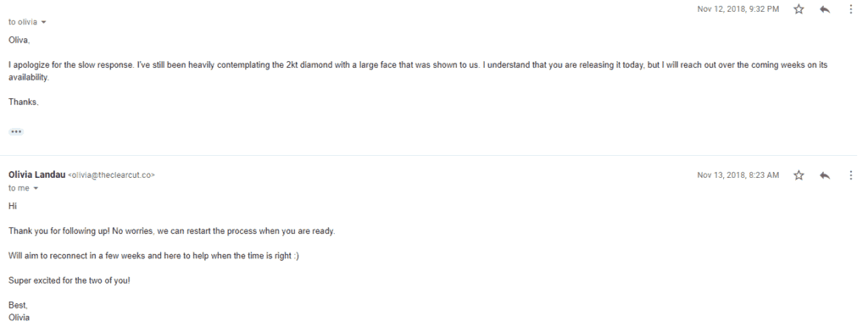
Task: Expand recipient details next to 'to olivia'
Action: 44,23
